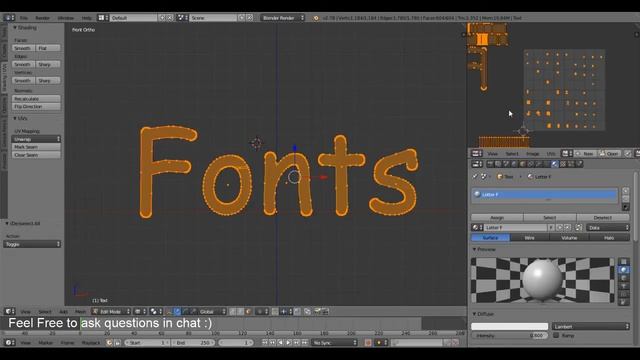Open the World properties tab icon
Image resolution: width=640 pixels, height=360 pixels.
pyautogui.click(x=514, y=164)
